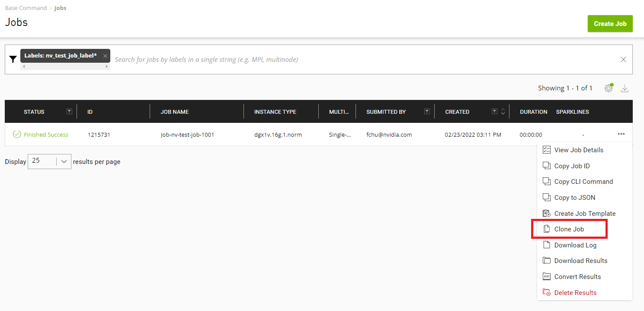Image resolution: width=644 pixels, height=311 pixels.
Task: Choose Create Job Template
Action: (585, 214)
